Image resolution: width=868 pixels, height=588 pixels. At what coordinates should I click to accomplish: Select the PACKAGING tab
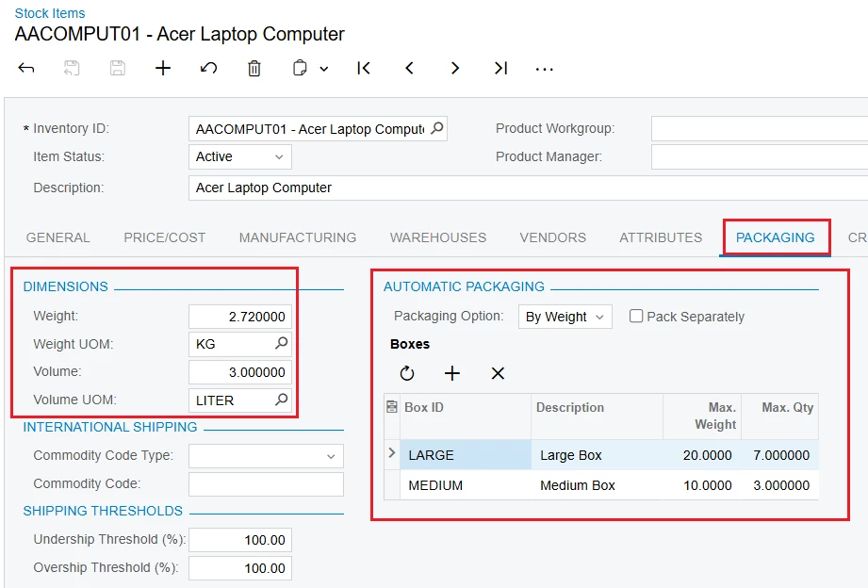click(x=775, y=237)
